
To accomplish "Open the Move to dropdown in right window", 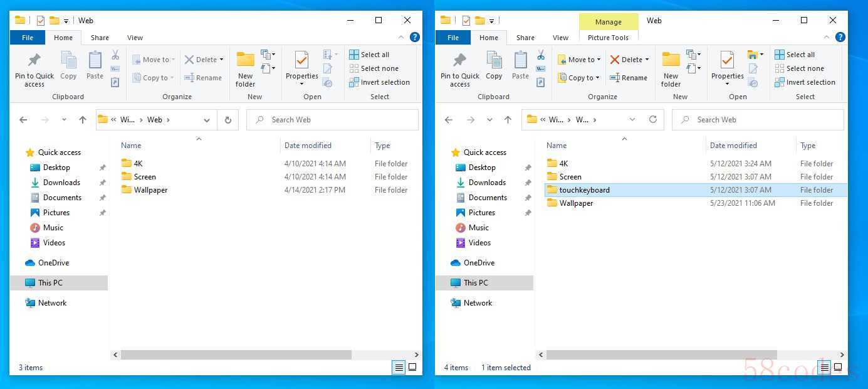I will click(x=580, y=60).
